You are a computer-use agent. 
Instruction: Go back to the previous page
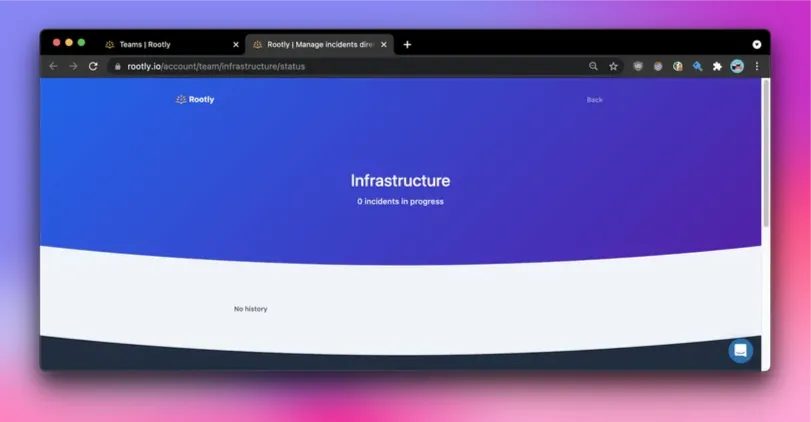tap(53, 66)
